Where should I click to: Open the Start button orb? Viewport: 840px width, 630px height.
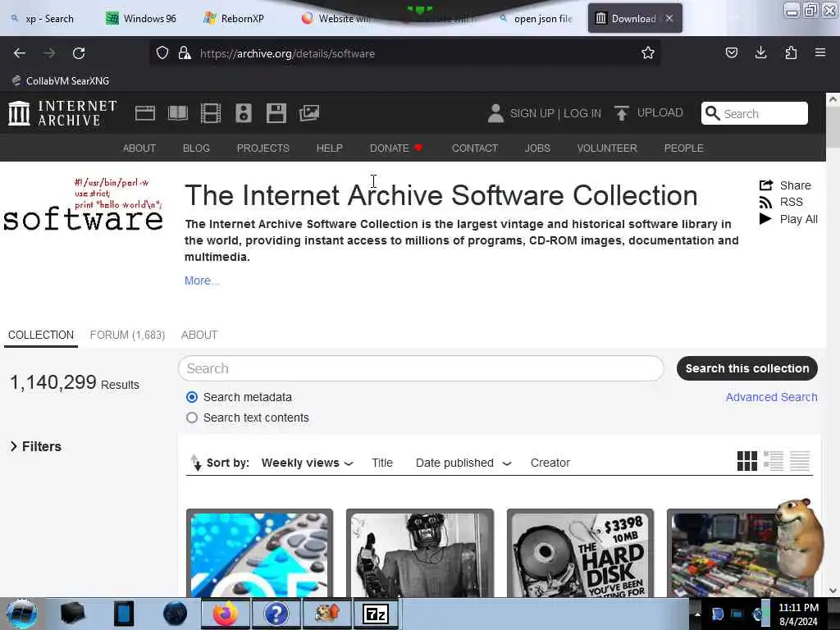pyautogui.click(x=22, y=614)
